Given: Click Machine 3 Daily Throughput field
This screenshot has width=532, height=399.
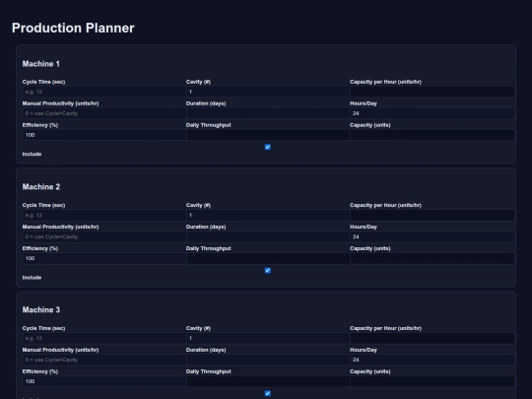Looking at the screenshot, I should (x=268, y=381).
